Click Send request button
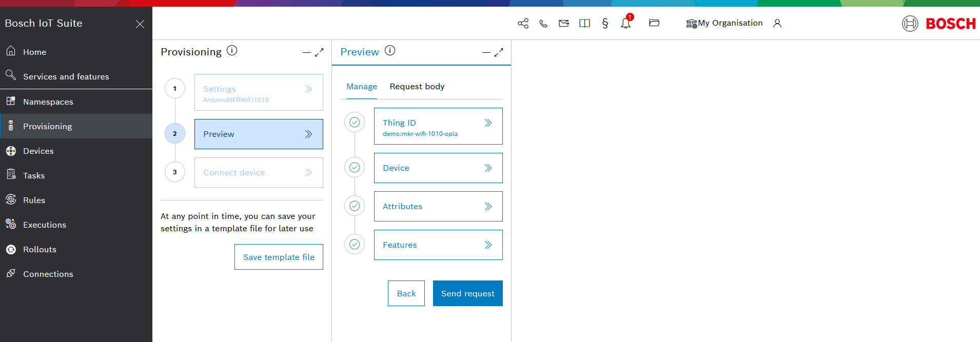Viewport: 980px width, 342px height. [x=468, y=293]
